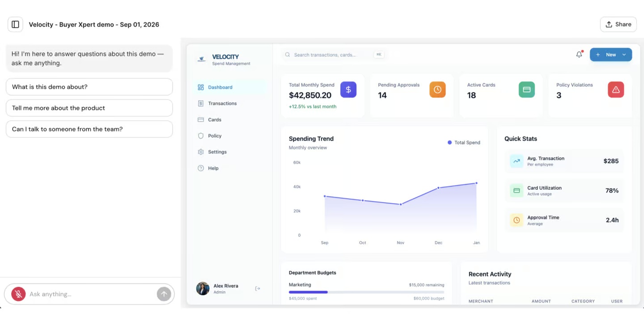Click the Active Cards count '18'
This screenshot has width=644, height=322.
[471, 95]
